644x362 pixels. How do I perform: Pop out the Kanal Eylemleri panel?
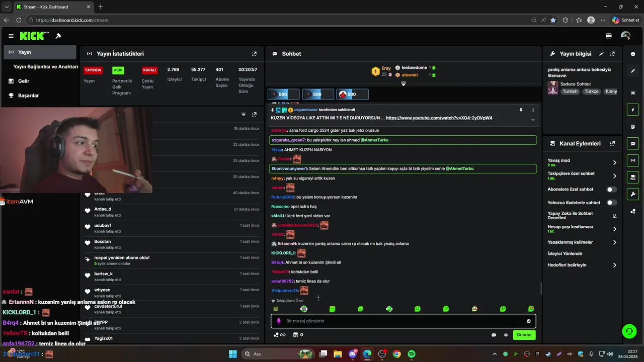[x=612, y=143]
